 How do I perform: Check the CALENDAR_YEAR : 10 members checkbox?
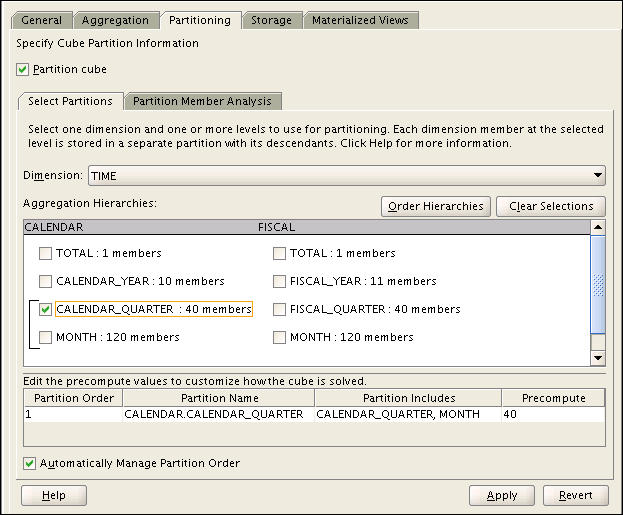point(45,282)
